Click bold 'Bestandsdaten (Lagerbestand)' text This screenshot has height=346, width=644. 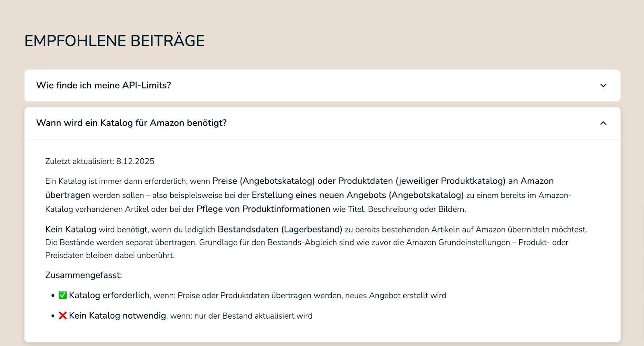point(280,229)
